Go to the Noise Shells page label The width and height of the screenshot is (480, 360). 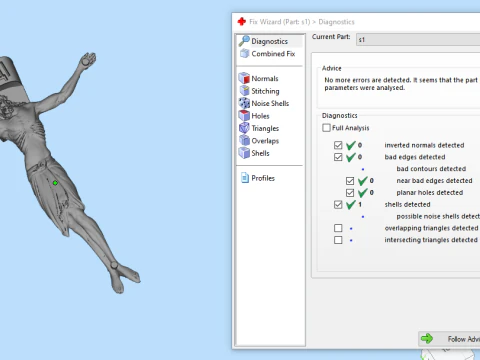(x=270, y=103)
